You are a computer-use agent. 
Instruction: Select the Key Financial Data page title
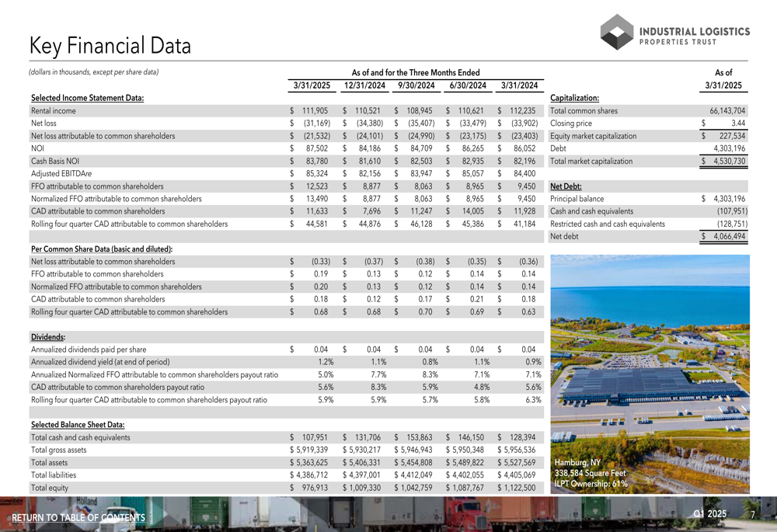110,46
